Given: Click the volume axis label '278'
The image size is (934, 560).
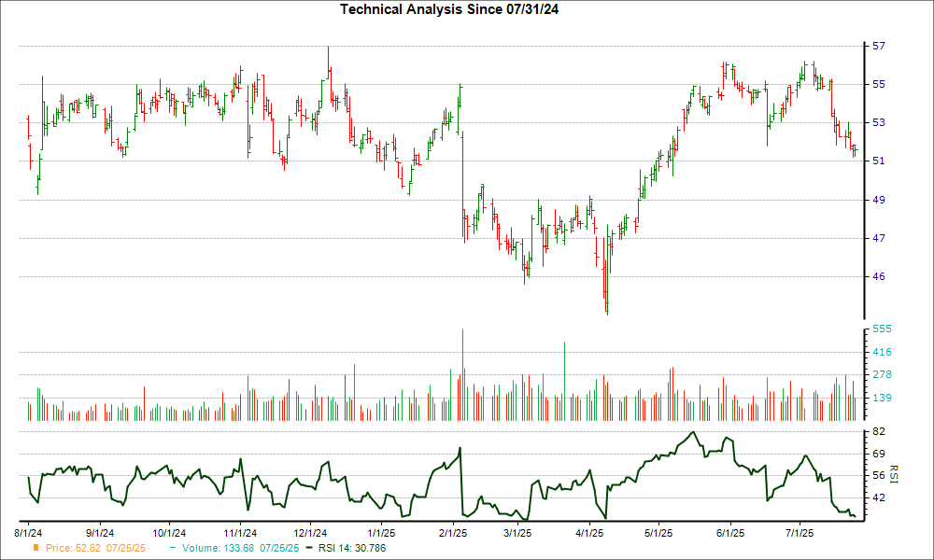Looking at the screenshot, I should (x=882, y=374).
